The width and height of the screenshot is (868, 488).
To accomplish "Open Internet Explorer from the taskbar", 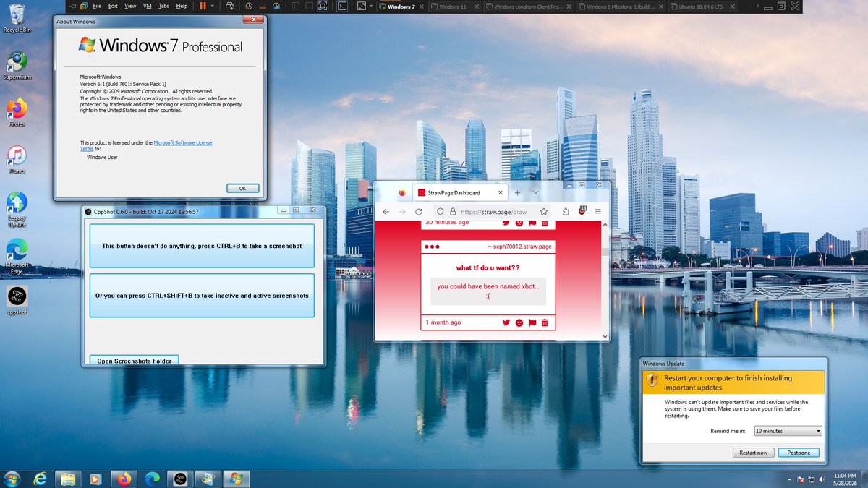I will click(x=40, y=479).
